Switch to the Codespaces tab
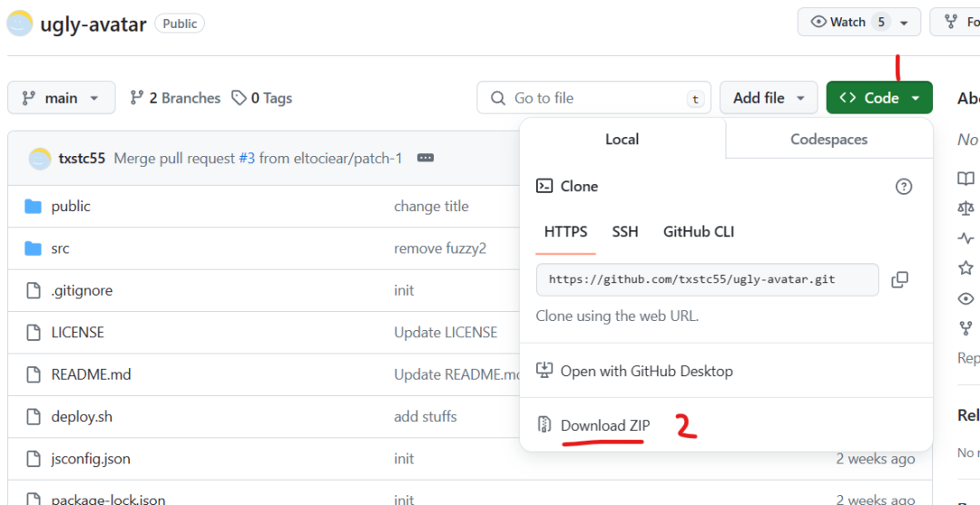980x505 pixels. [828, 139]
